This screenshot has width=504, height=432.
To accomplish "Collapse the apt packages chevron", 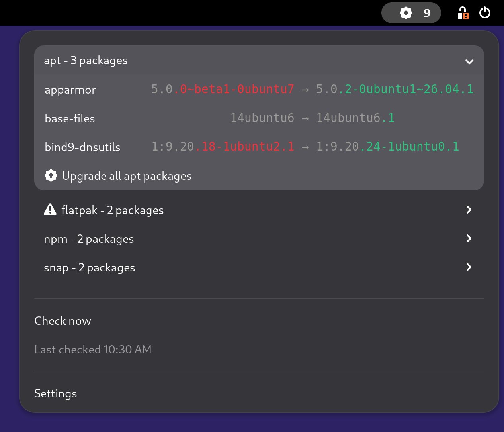I will [469, 61].
